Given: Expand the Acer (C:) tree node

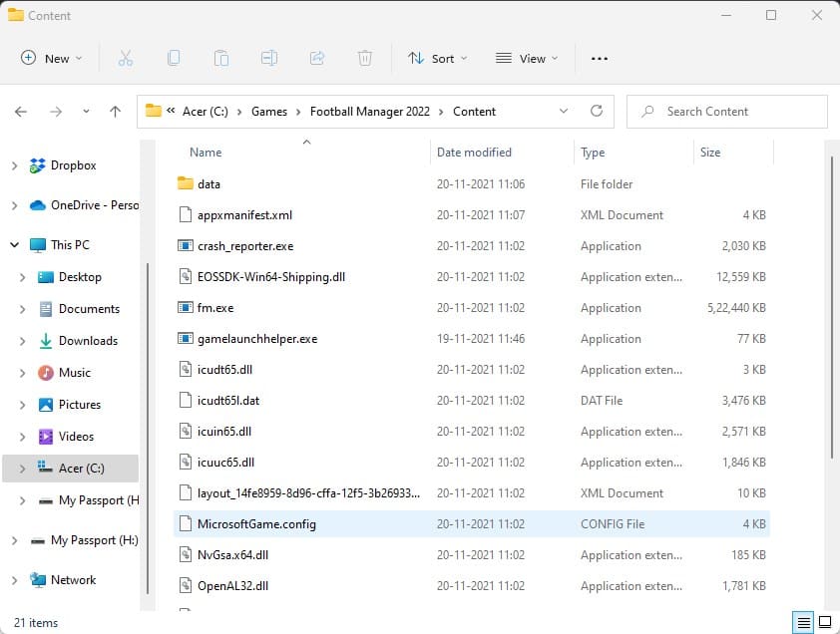Looking at the screenshot, I should pos(23,469).
